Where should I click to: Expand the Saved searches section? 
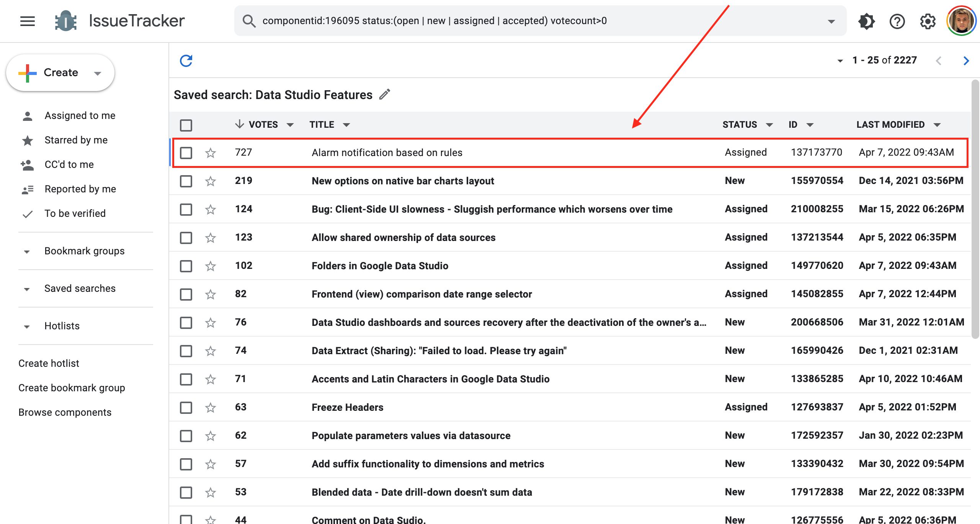[x=27, y=289]
